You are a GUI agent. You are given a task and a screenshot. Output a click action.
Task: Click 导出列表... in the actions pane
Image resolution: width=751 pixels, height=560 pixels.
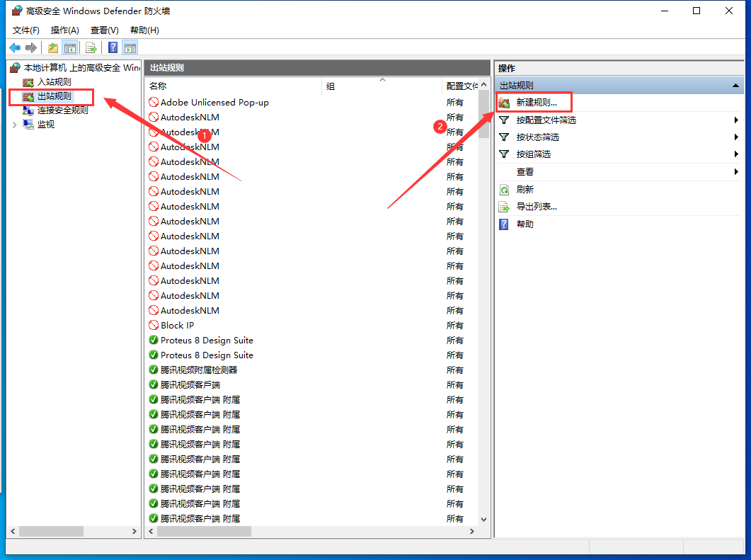point(537,207)
